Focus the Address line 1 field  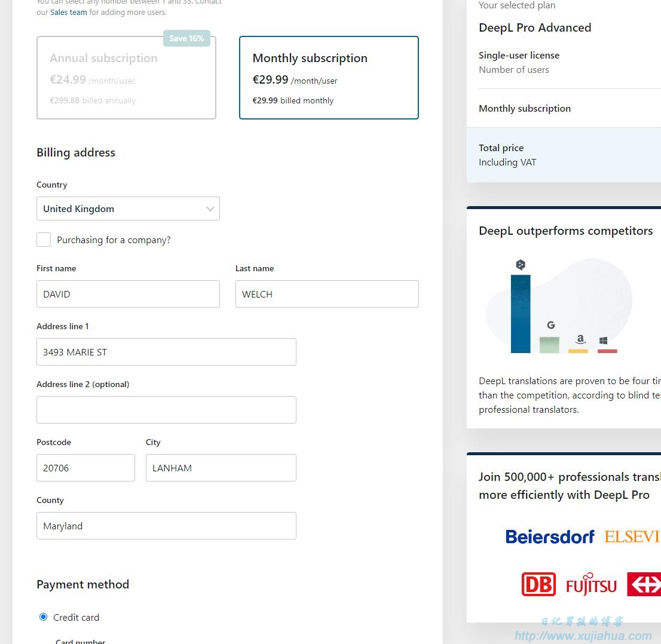pos(167,352)
